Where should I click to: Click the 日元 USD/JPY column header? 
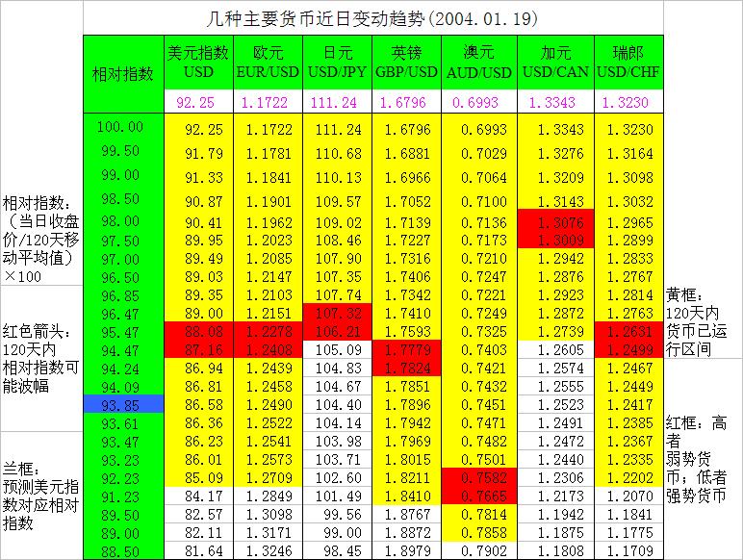337,63
